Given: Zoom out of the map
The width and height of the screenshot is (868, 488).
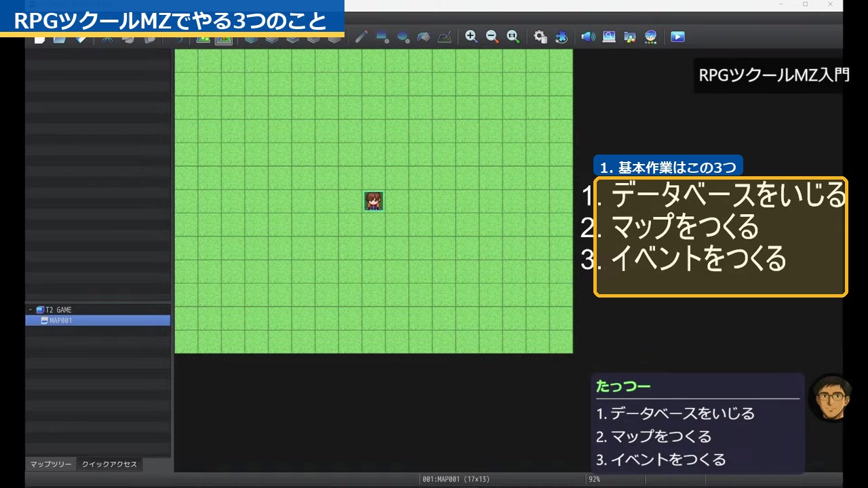Looking at the screenshot, I should pyautogui.click(x=492, y=37).
